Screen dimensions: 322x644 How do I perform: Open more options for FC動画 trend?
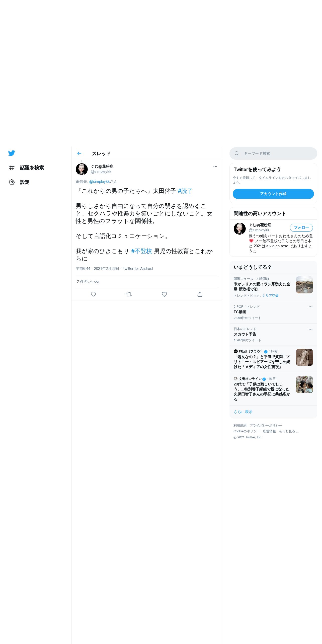[310, 307]
